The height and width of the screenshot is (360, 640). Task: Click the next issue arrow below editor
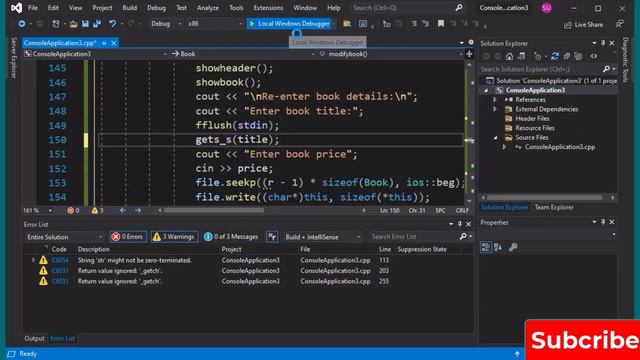138,210
